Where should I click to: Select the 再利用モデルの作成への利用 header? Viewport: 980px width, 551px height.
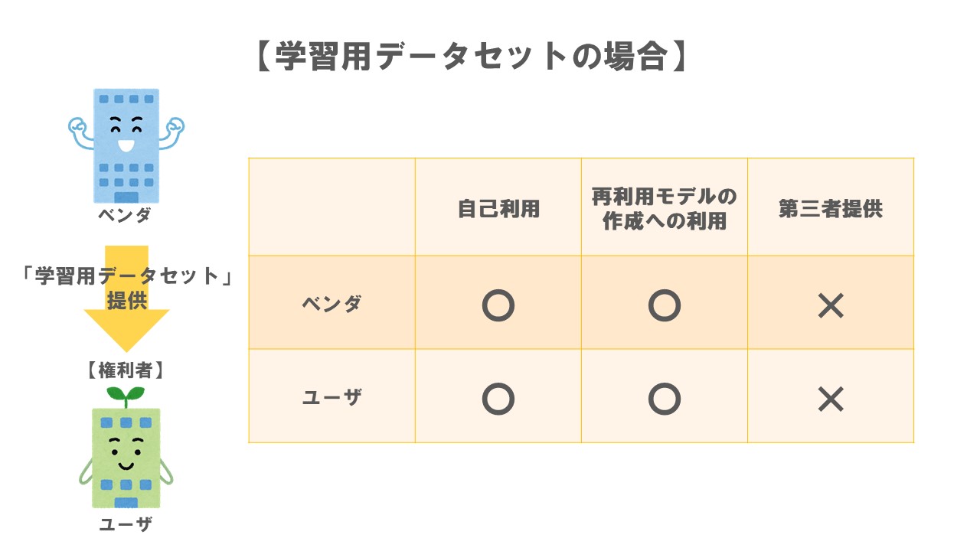[665, 209]
